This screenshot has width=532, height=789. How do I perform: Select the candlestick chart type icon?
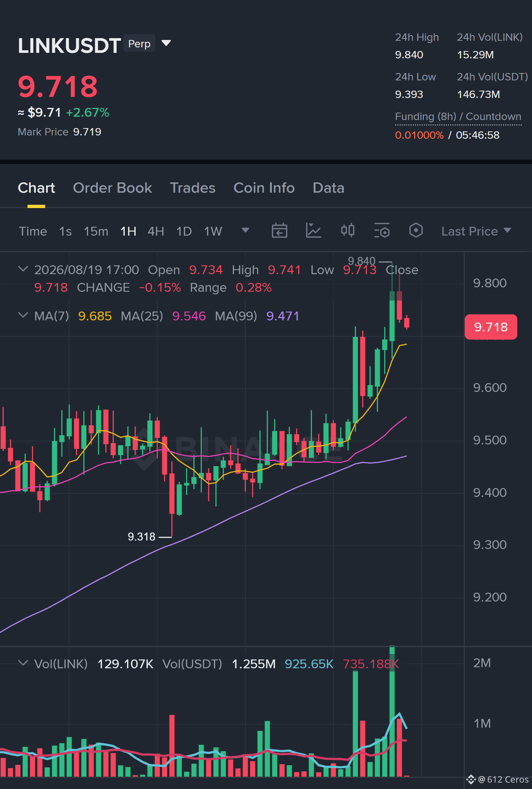347,231
